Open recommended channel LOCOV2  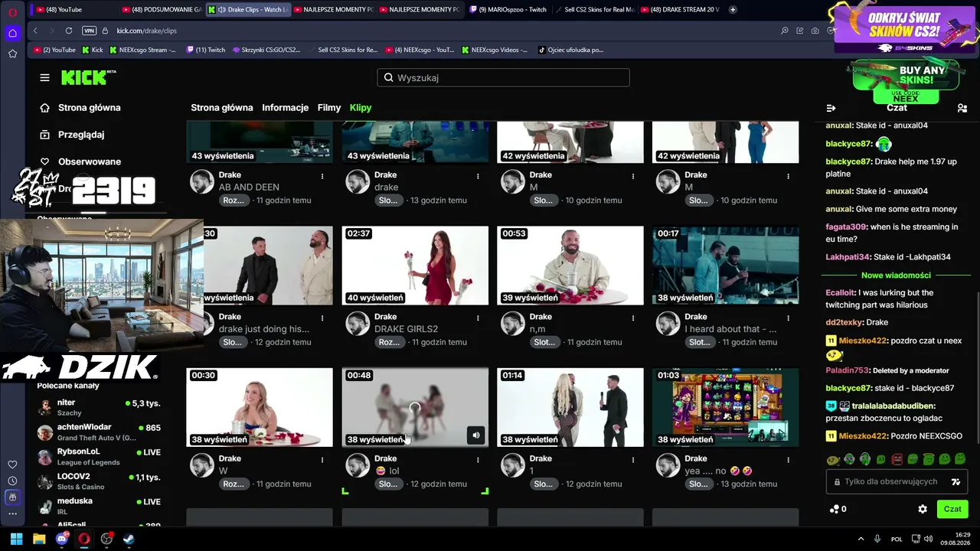(100, 481)
